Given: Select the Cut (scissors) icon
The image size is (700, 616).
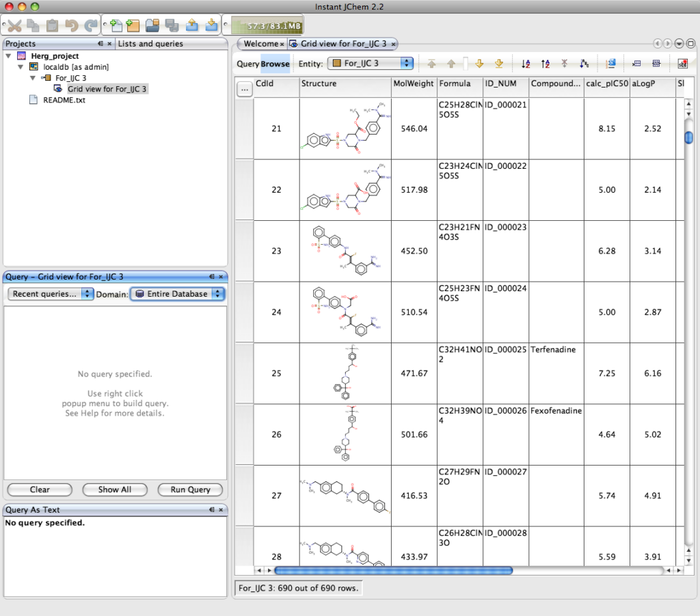Looking at the screenshot, I should point(14,25).
